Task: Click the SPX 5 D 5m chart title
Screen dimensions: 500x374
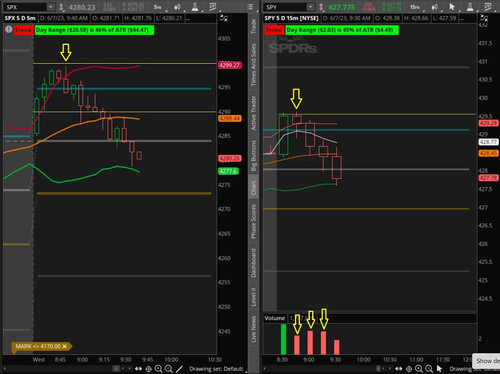Action: [x=20, y=18]
